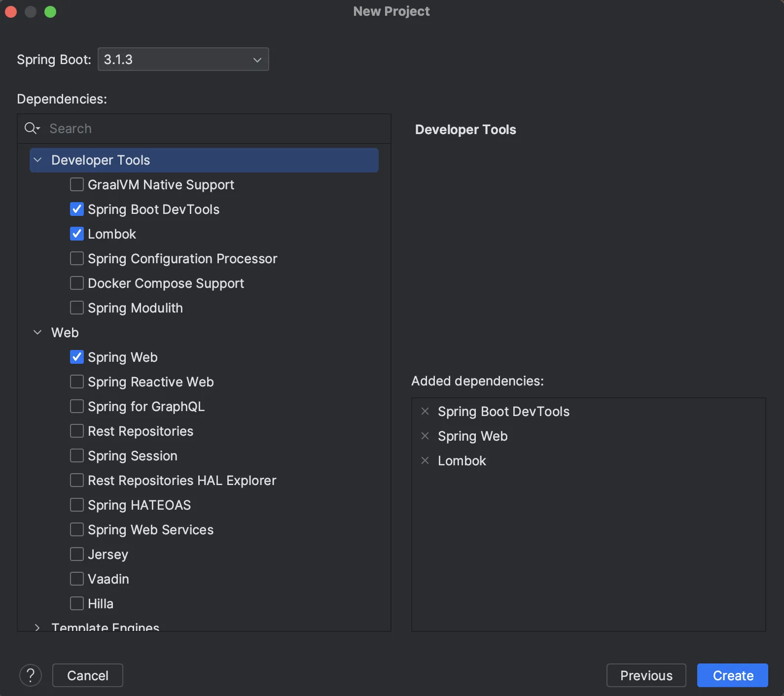Enable the Hilla checkbox
Image resolution: width=784 pixels, height=696 pixels.
click(x=77, y=603)
